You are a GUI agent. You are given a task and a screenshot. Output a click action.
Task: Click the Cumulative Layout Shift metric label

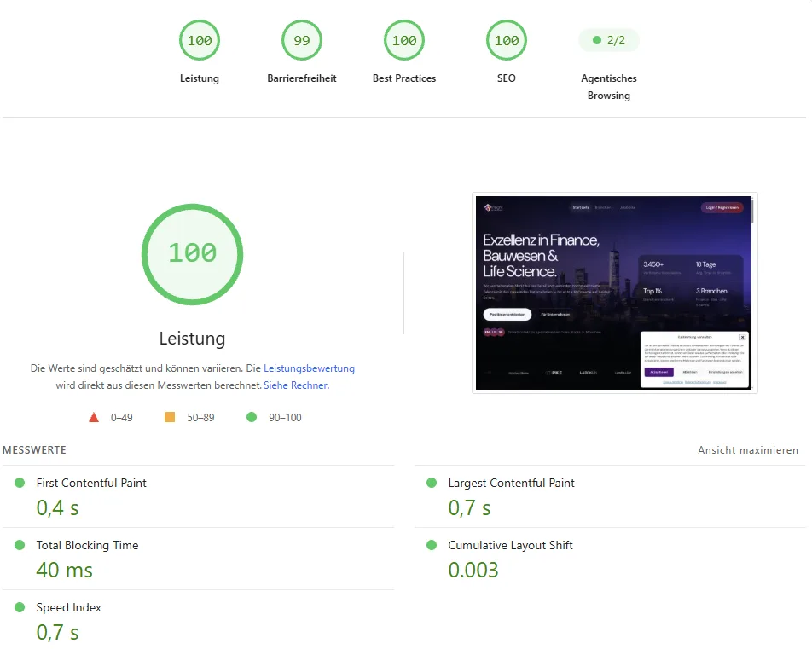(x=510, y=545)
